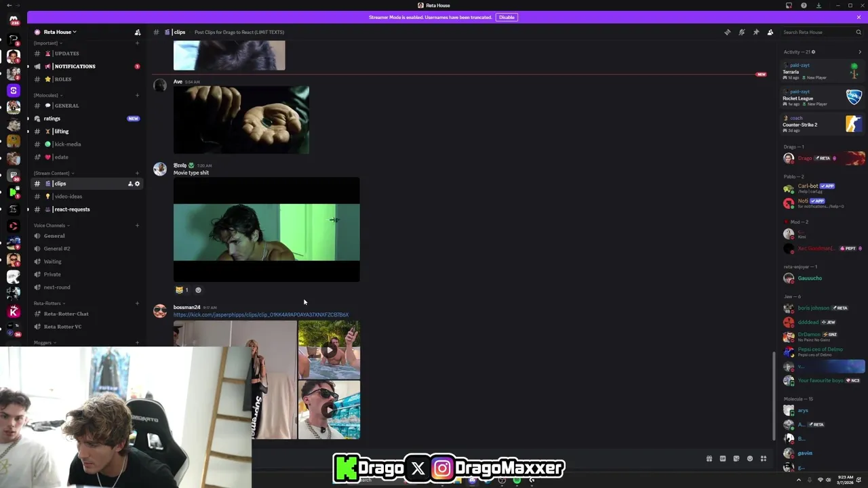
Task: Click the cat emoji reaction with count 1
Action: click(x=182, y=290)
